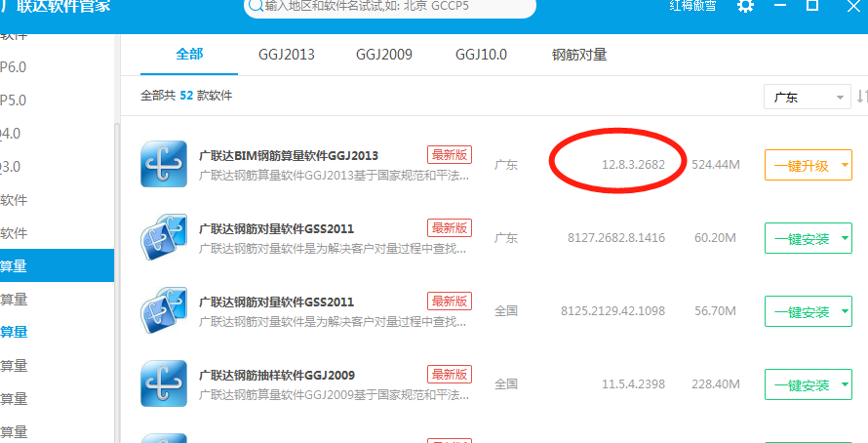The width and height of the screenshot is (868, 443).
Task: Switch to the GGJ2013 tab
Action: coord(286,55)
